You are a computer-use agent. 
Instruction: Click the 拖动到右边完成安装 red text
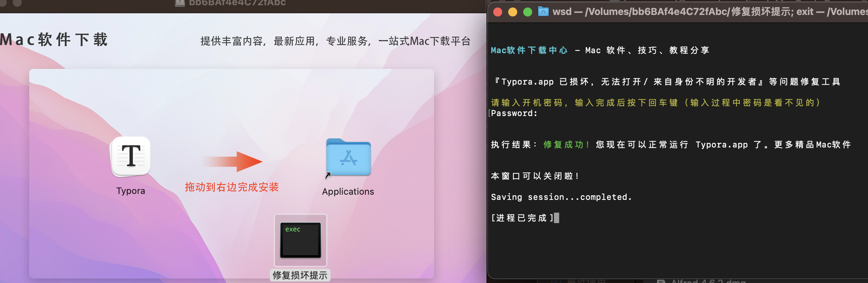(232, 187)
